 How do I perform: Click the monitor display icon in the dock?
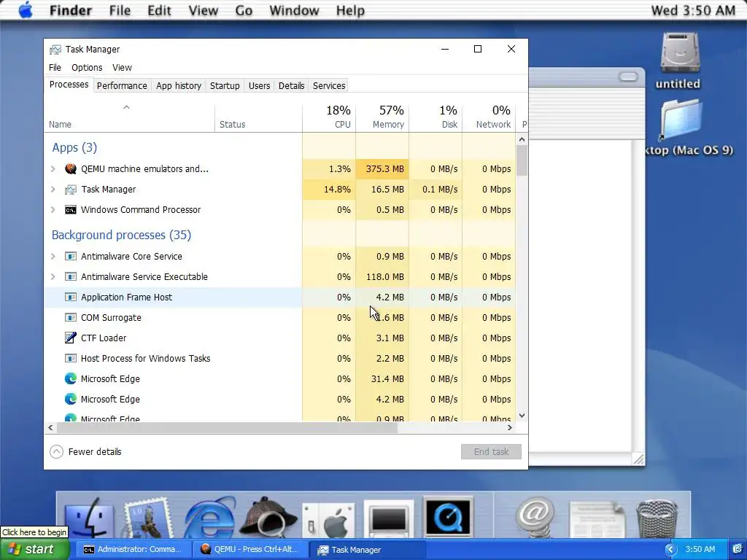pos(389,519)
